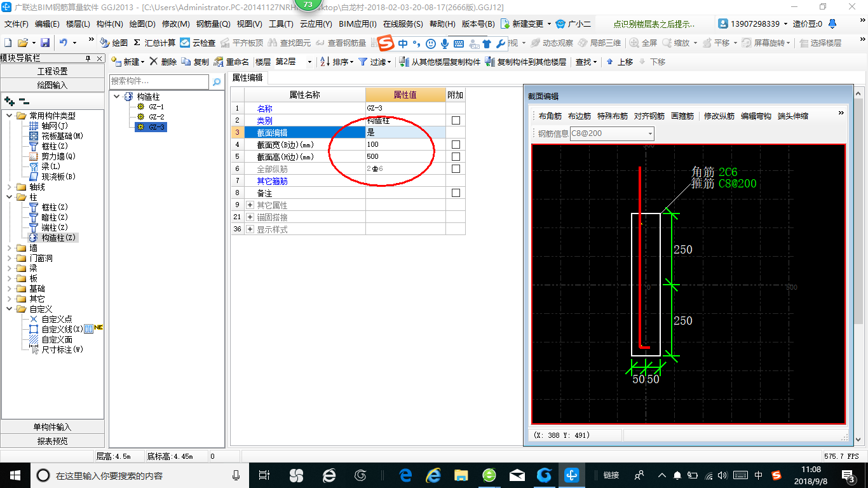Run 汇总计算 summary calculation
Viewport: 868px width, 488px height.
point(154,43)
